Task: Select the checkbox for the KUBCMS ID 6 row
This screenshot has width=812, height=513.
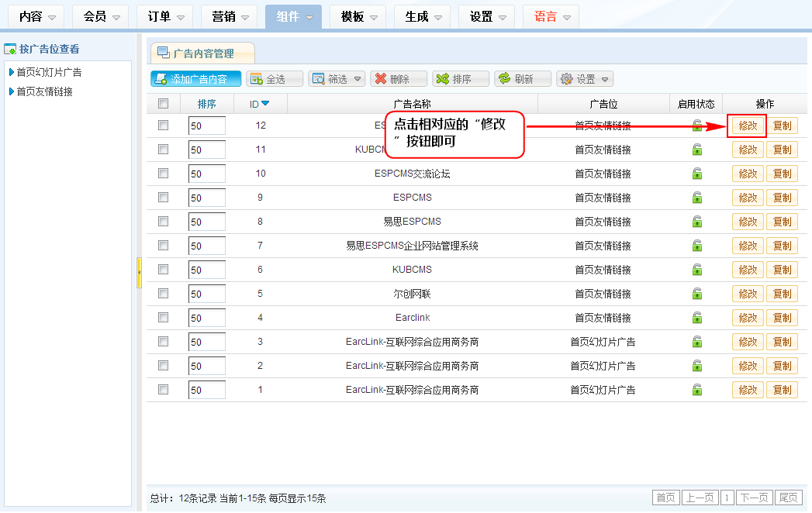Action: click(x=163, y=270)
